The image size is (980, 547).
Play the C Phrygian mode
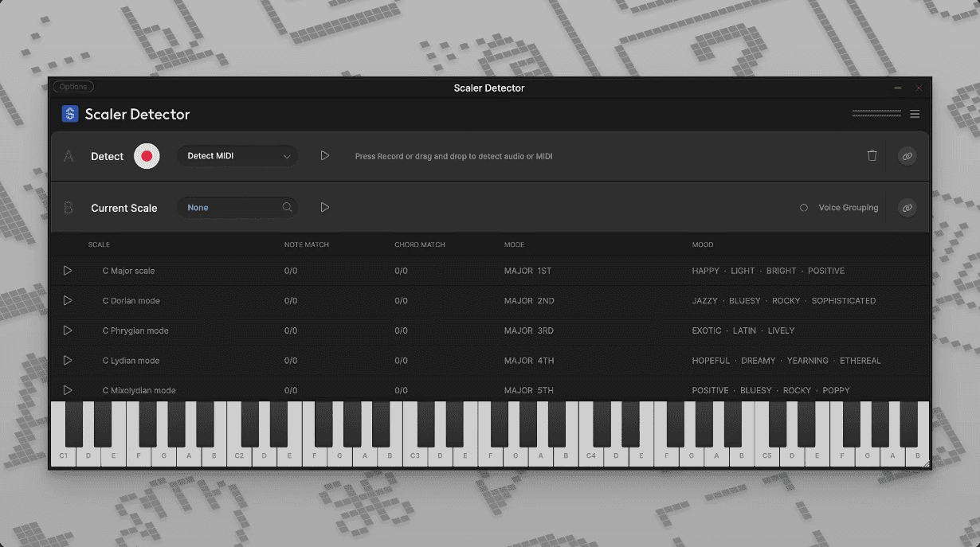click(68, 330)
